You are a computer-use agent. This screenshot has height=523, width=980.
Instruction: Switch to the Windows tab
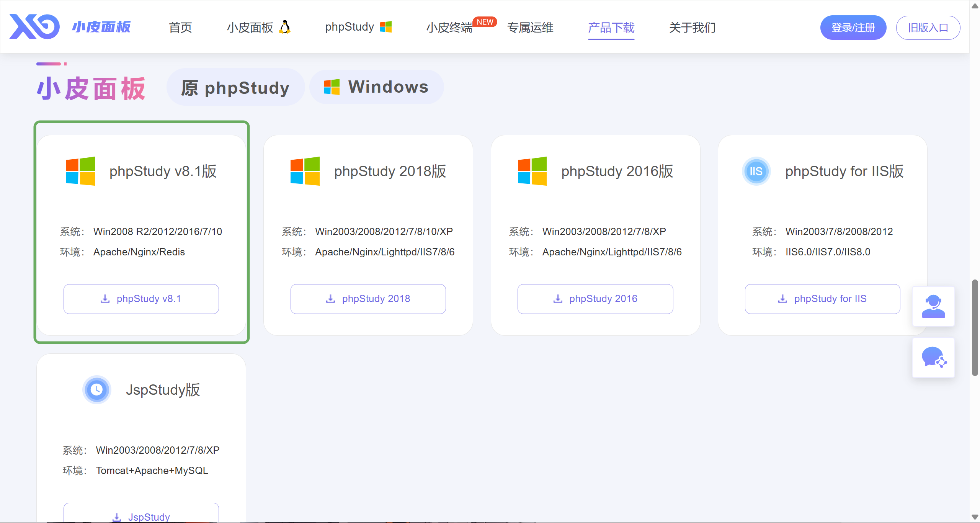click(376, 87)
